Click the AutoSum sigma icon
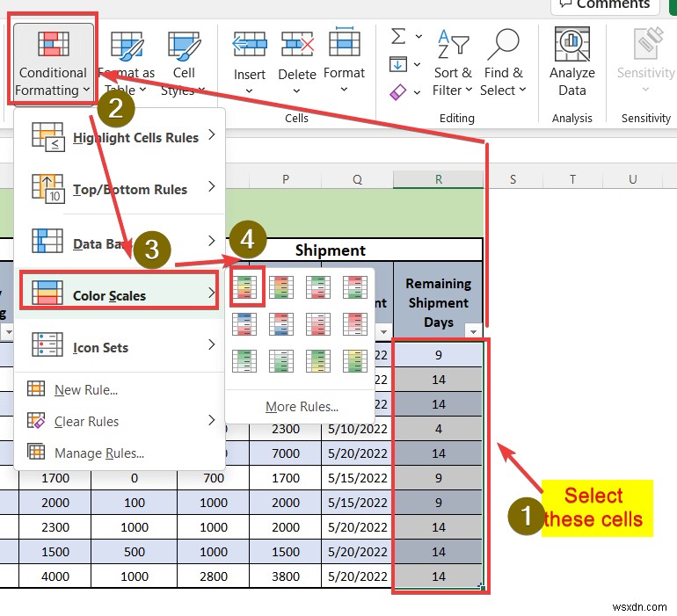Viewport: 677px width, 616px height. point(398,36)
